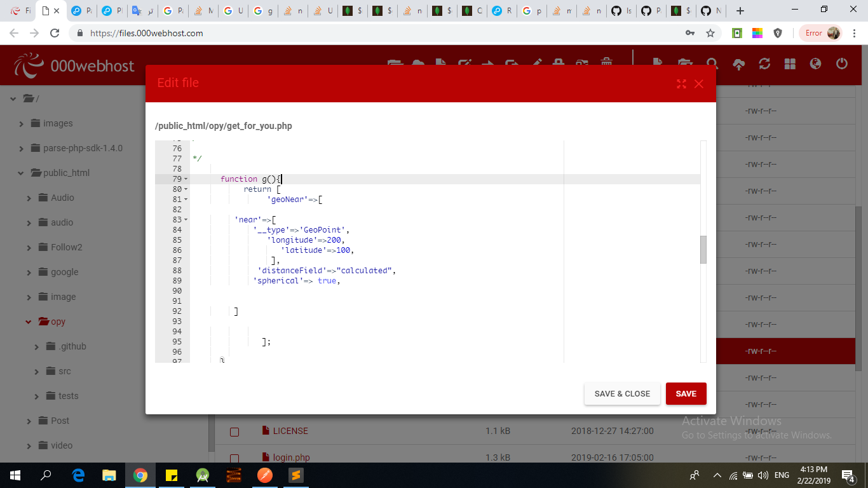Collapse the code fold at line 80

pyautogui.click(x=186, y=189)
